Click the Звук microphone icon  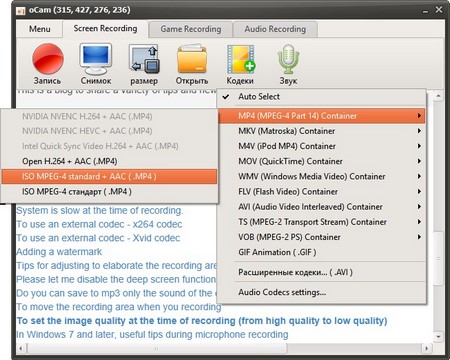(288, 59)
